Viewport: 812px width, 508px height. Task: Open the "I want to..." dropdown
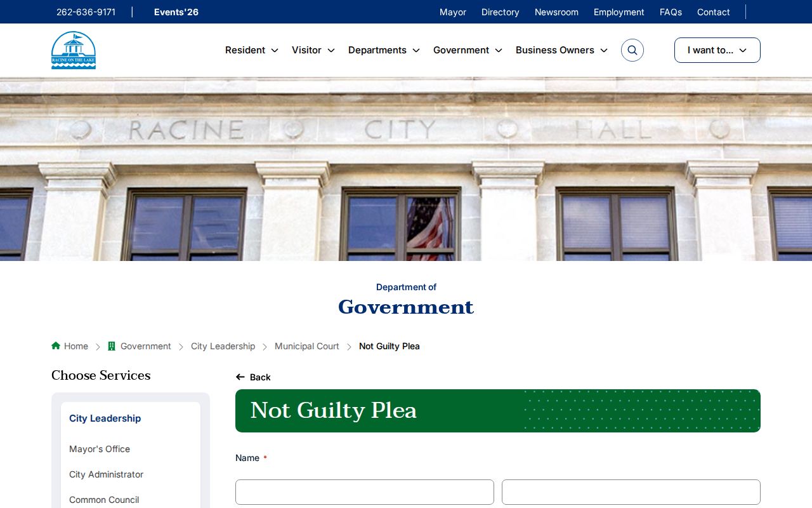(717, 50)
